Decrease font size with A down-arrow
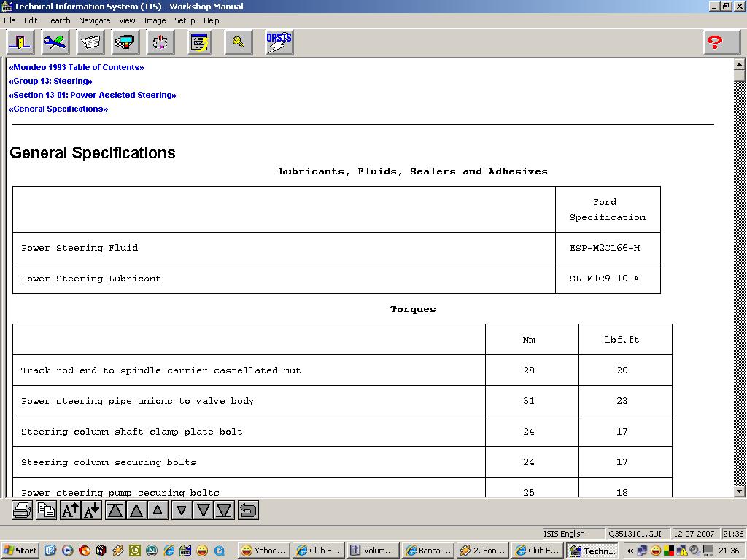The height and width of the screenshot is (560, 747). (x=92, y=510)
